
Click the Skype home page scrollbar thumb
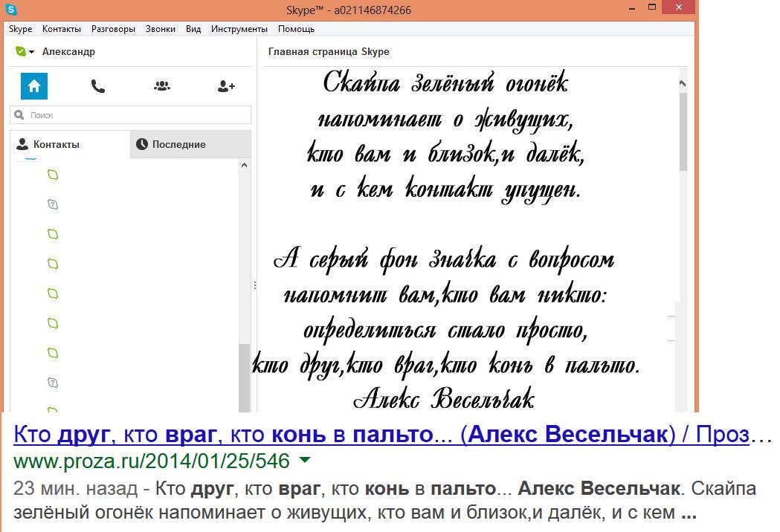coord(683,132)
